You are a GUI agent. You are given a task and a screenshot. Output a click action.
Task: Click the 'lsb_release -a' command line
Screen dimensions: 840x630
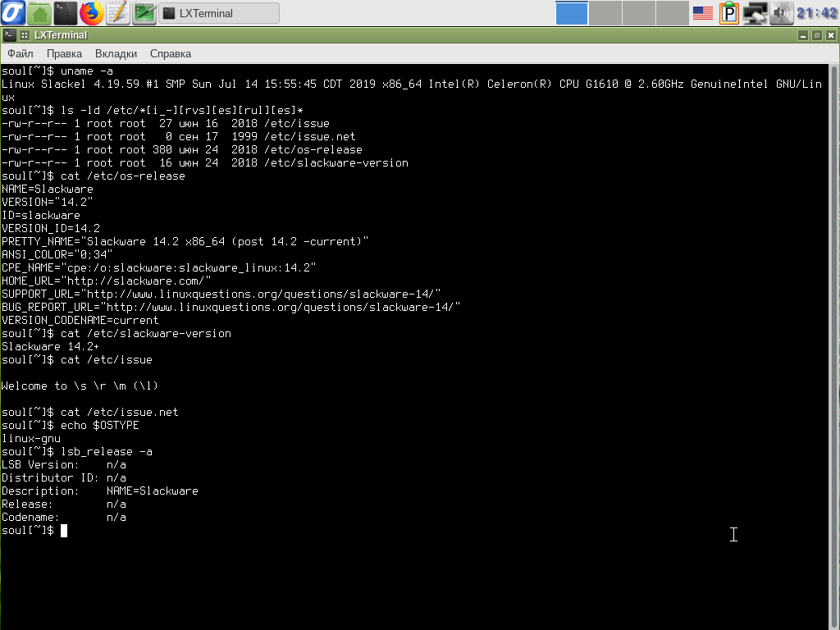coord(77,452)
